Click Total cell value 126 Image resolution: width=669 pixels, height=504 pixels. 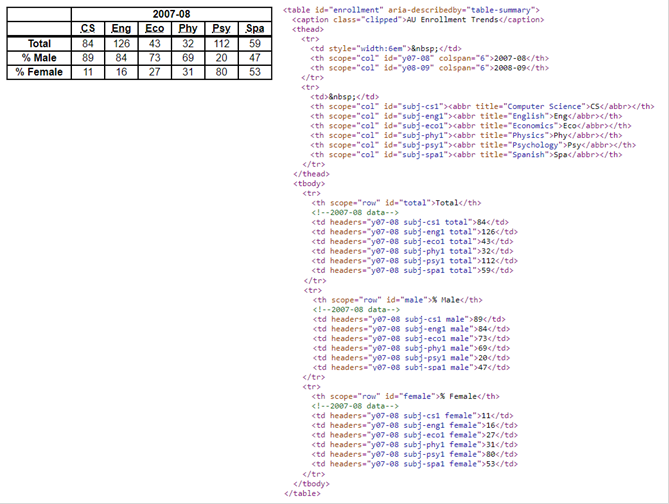(x=121, y=44)
